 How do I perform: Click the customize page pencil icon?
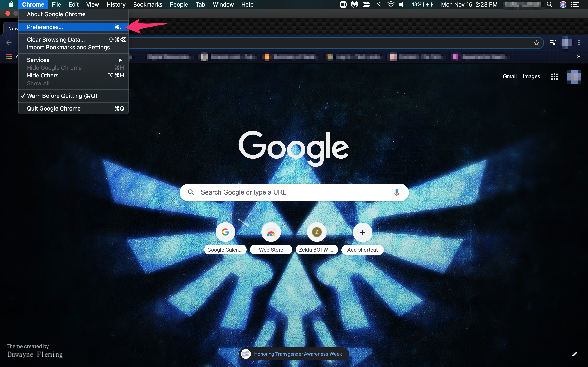(x=575, y=354)
